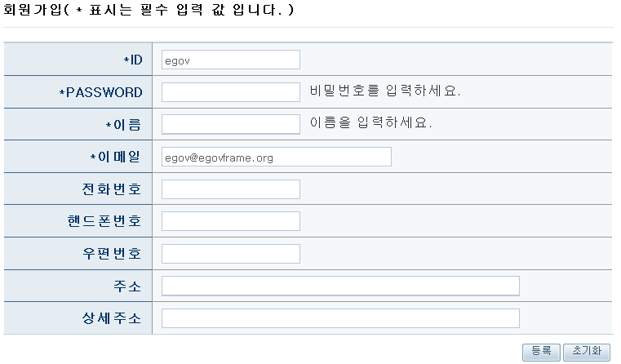Focus the 핸드폰번호 mobile number field
The image size is (621, 364).
(x=230, y=221)
